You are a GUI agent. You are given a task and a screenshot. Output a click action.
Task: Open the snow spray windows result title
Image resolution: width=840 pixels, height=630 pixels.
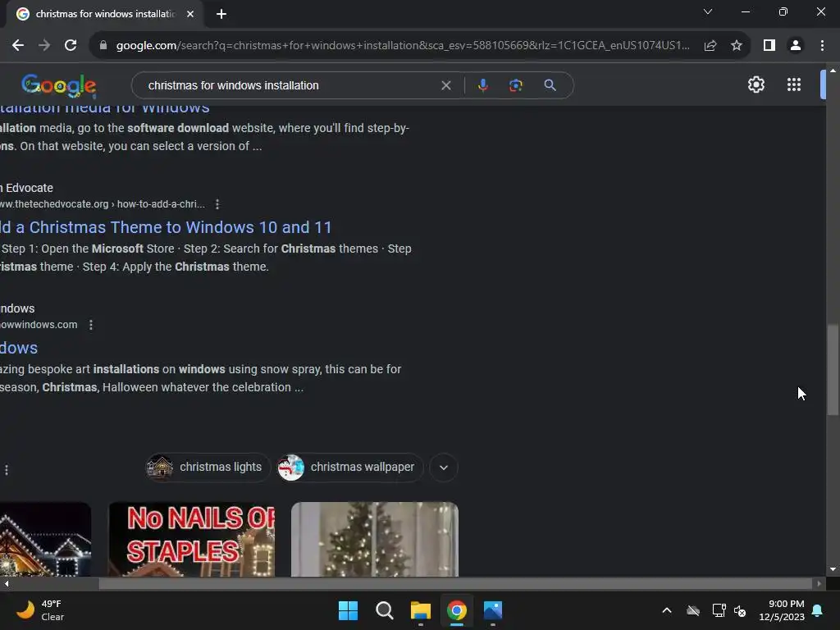click(x=19, y=348)
